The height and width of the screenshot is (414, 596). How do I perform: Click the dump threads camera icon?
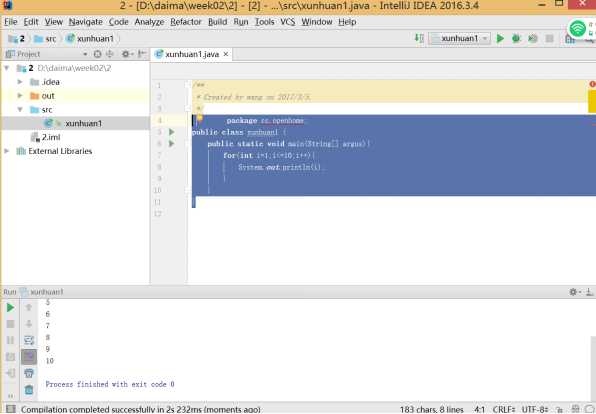pyautogui.click(x=10, y=357)
